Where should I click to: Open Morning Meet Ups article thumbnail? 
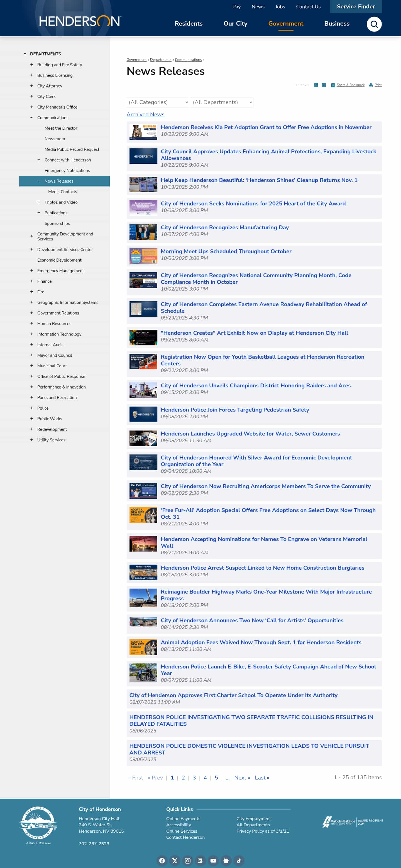[143, 256]
